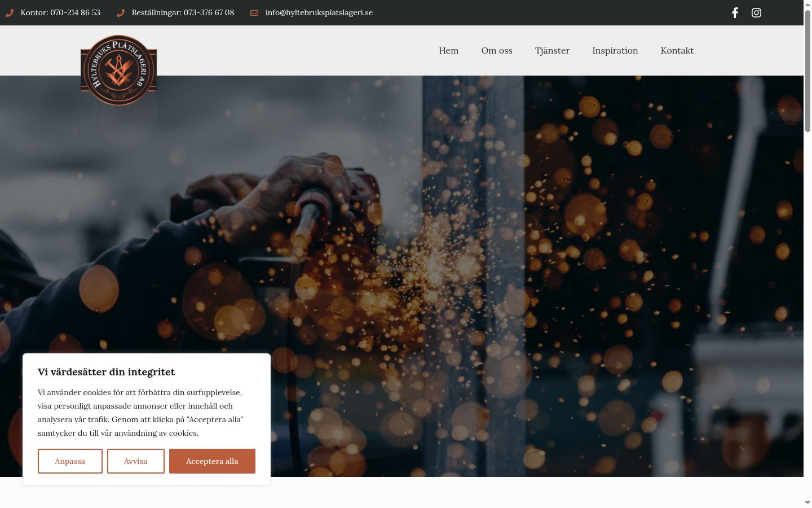Image resolution: width=812 pixels, height=508 pixels.
Task: Click the phone icon beside Beställningar number
Action: 120,12
